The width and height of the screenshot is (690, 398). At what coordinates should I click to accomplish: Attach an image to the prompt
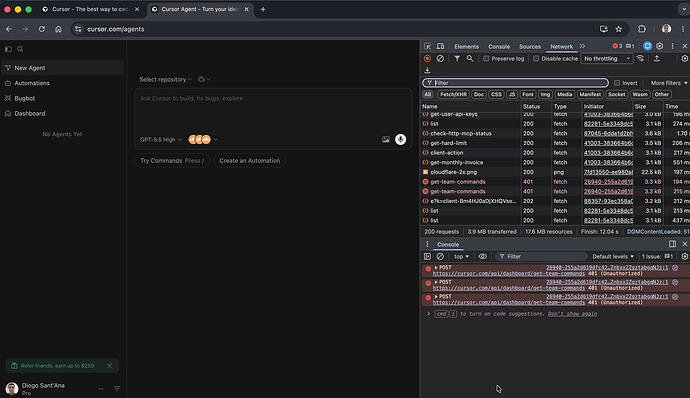coord(385,140)
